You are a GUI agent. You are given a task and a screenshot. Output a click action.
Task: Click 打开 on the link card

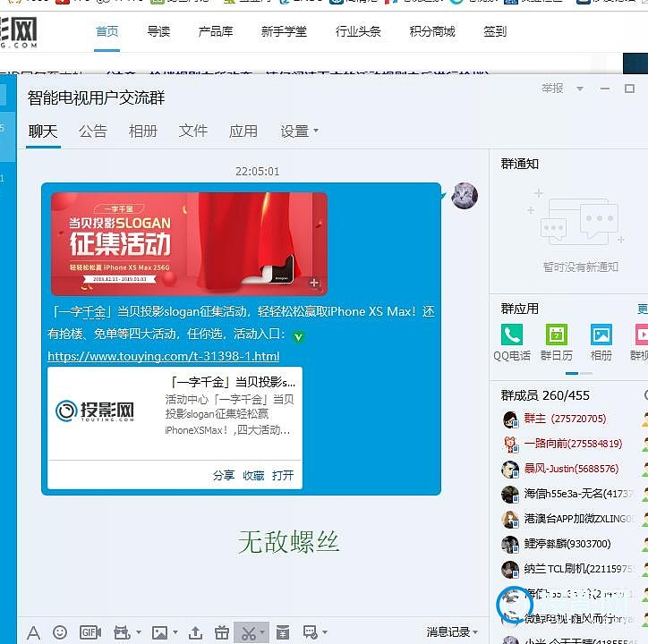pos(283,476)
